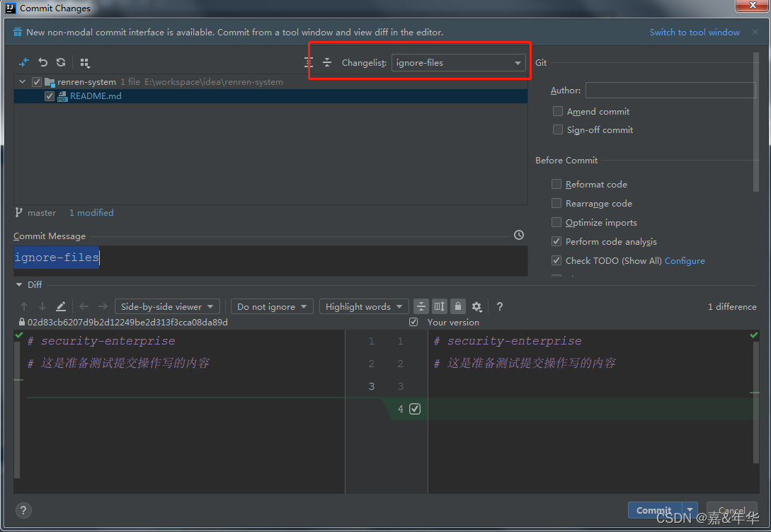Toggle collapse unchanged fragments icon

click(421, 306)
